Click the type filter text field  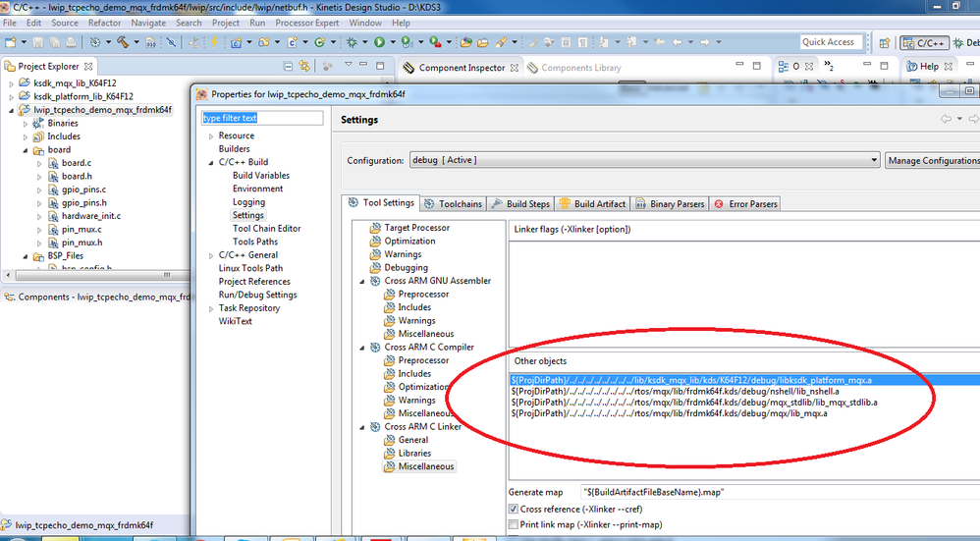pyautogui.click(x=262, y=118)
